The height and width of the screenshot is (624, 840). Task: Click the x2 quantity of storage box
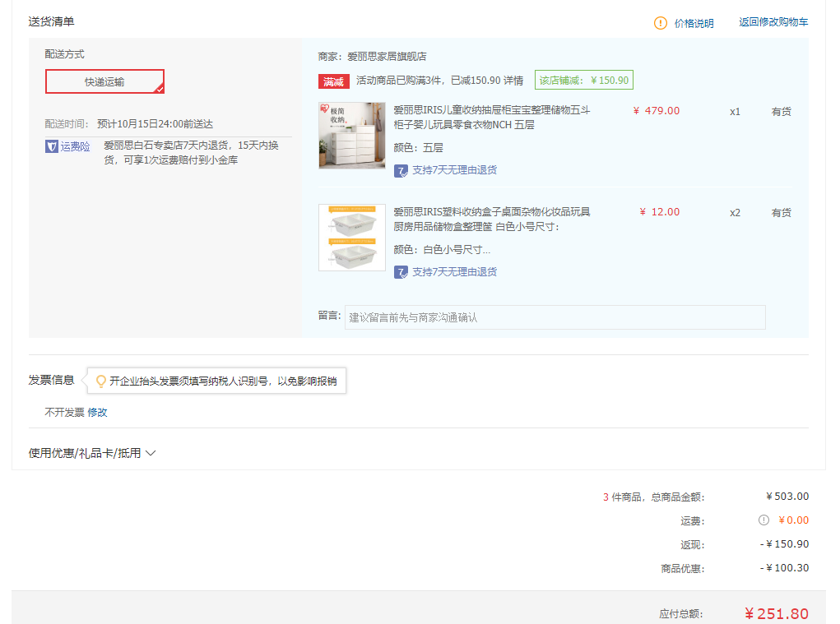pos(735,212)
